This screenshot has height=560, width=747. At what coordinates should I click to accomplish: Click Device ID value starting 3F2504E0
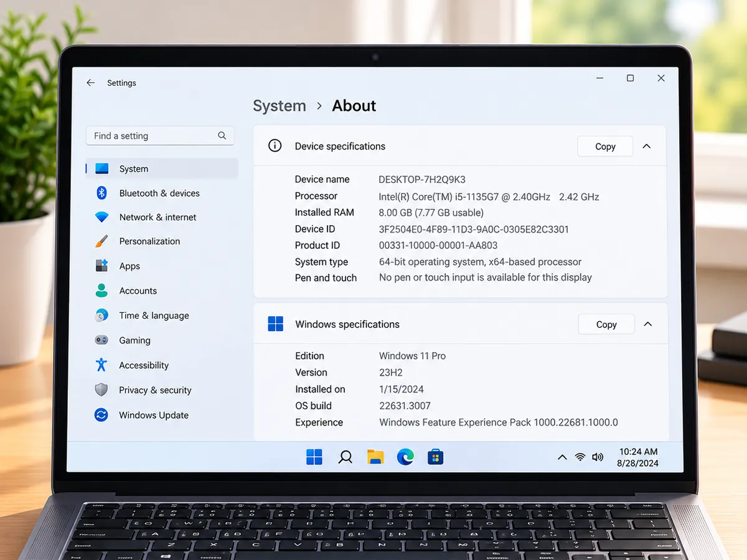tap(474, 229)
